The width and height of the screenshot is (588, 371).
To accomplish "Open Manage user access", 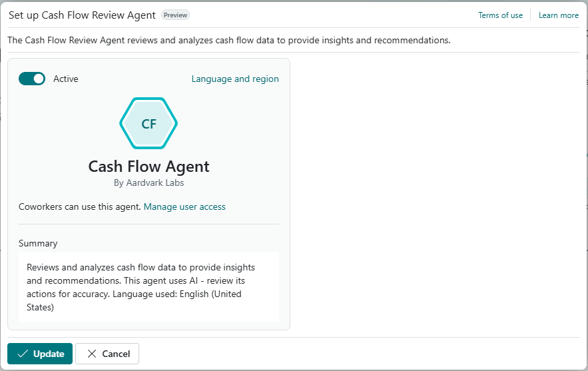I will point(184,206).
